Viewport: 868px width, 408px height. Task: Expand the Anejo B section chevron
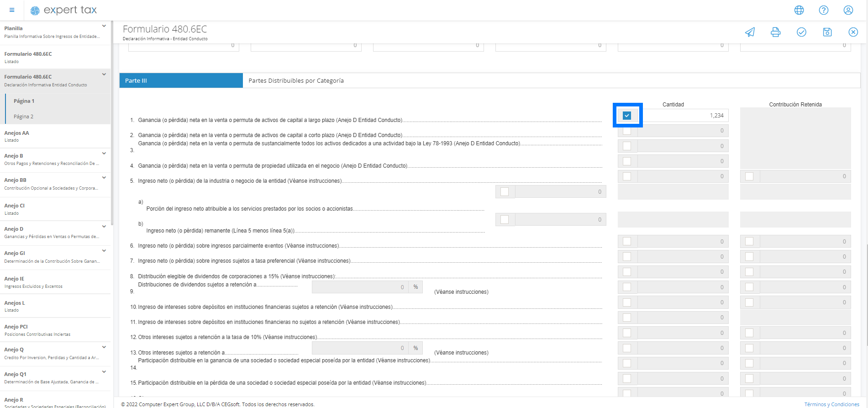(x=104, y=154)
